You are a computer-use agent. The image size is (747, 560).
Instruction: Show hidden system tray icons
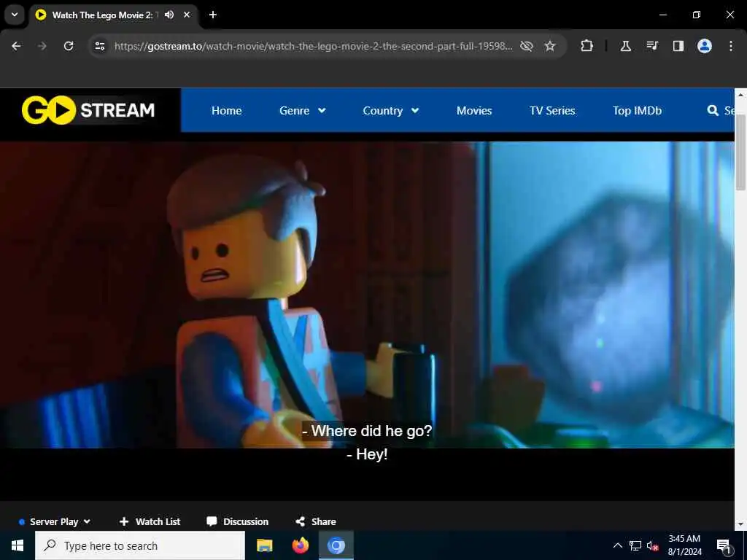pyautogui.click(x=617, y=545)
